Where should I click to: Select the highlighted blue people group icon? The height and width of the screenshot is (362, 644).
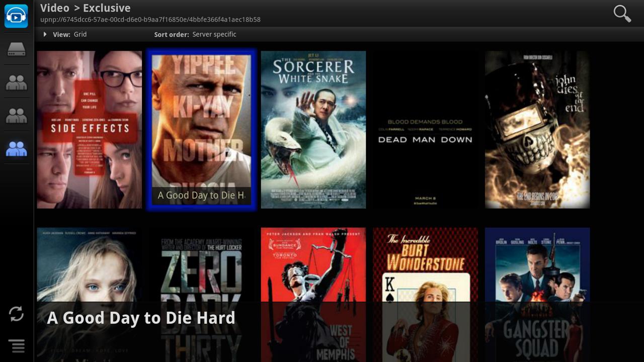tap(16, 148)
